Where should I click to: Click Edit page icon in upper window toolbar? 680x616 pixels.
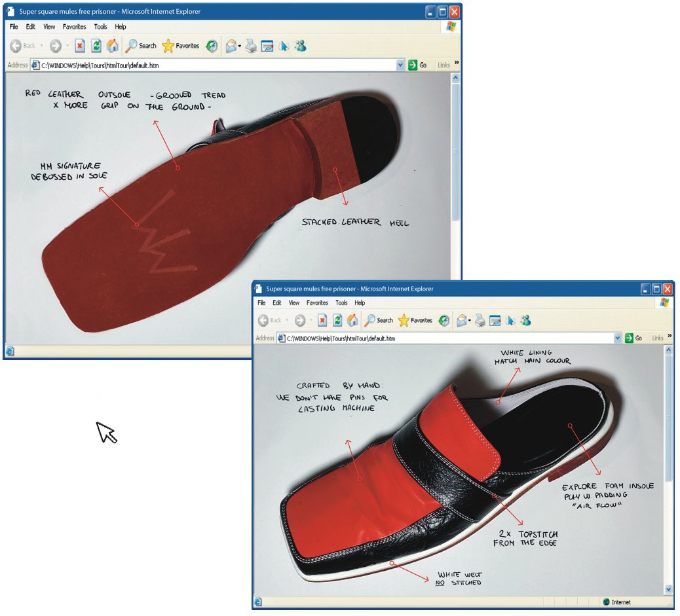coord(267,46)
